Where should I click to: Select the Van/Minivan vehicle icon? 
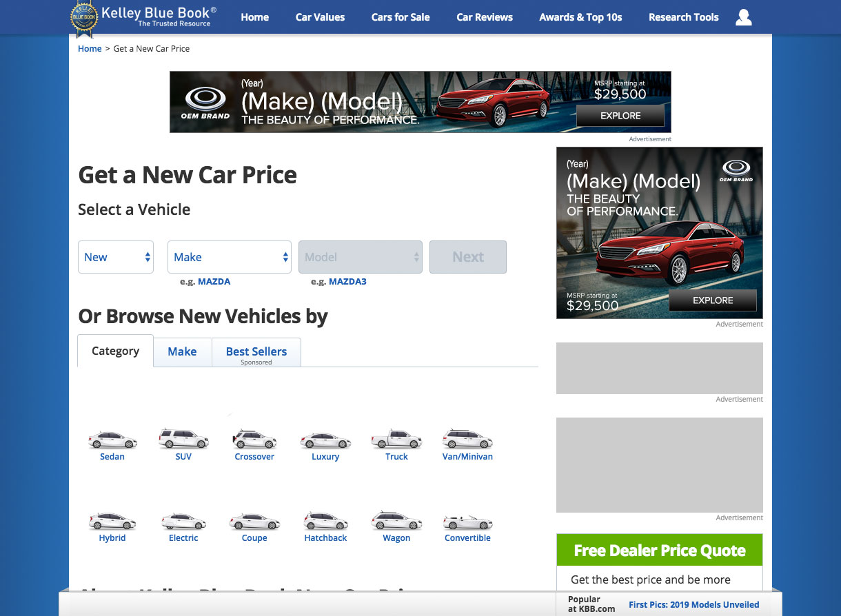pos(467,439)
